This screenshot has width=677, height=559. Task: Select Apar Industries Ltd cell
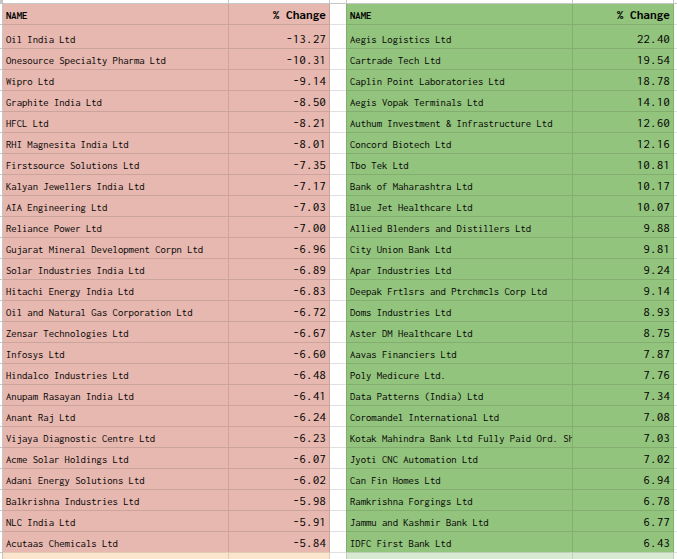[x=459, y=271]
